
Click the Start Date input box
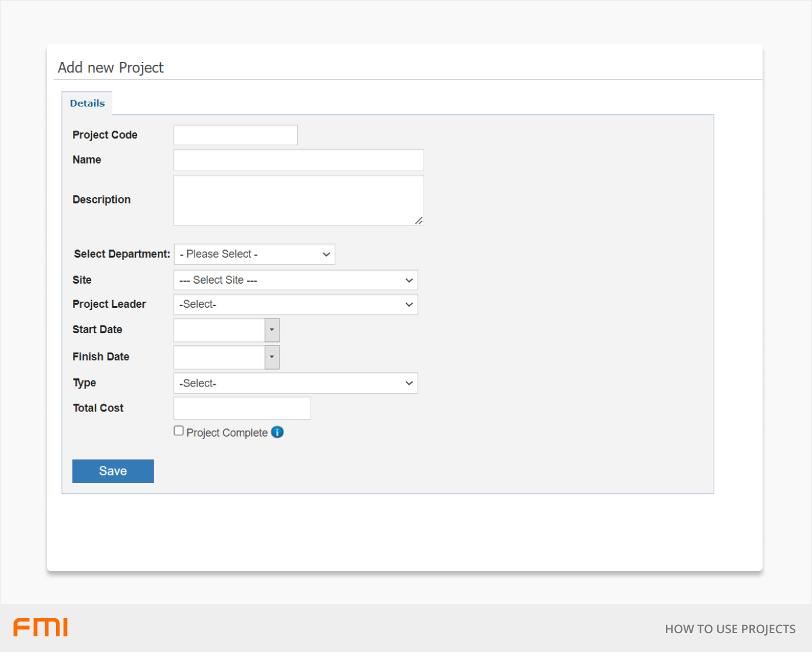[x=219, y=330]
